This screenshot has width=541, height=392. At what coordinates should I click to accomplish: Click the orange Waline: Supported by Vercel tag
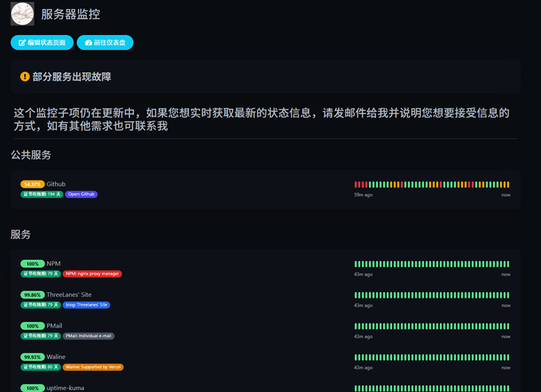93,367
